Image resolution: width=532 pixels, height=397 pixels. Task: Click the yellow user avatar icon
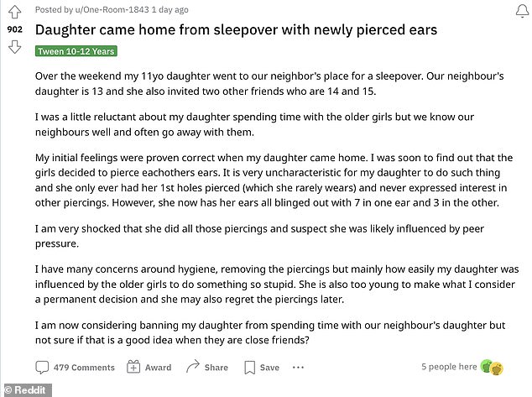[497, 368]
